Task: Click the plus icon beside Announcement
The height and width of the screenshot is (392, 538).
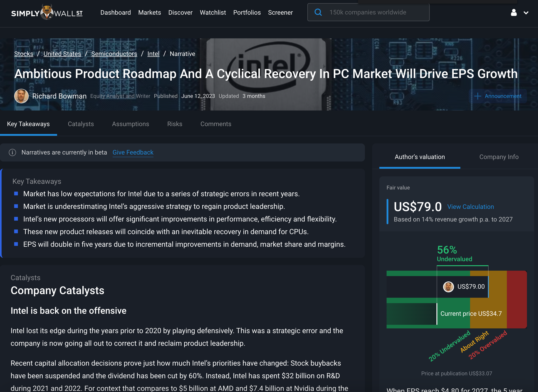Action: 477,96
